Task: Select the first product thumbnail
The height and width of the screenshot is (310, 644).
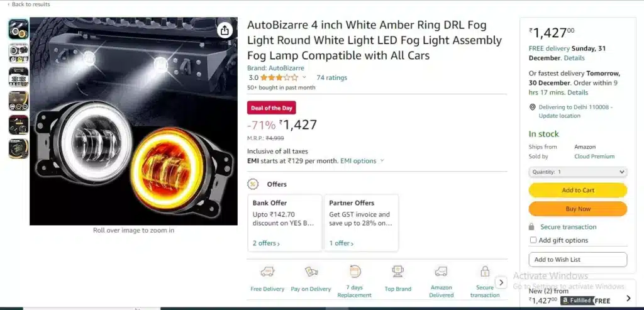Action: click(18, 29)
